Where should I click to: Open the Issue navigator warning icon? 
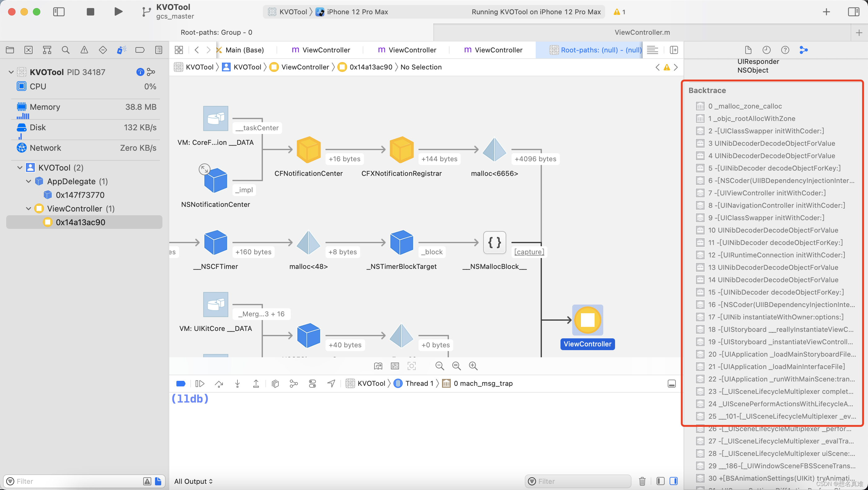coord(84,50)
